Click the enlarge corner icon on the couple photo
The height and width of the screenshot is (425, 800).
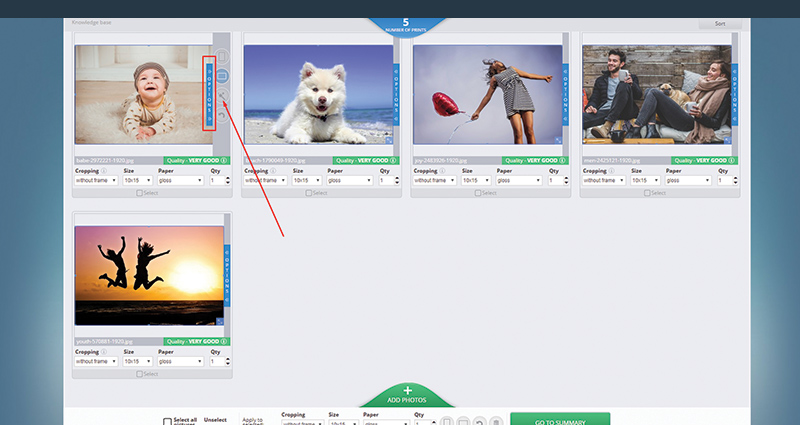click(728, 140)
